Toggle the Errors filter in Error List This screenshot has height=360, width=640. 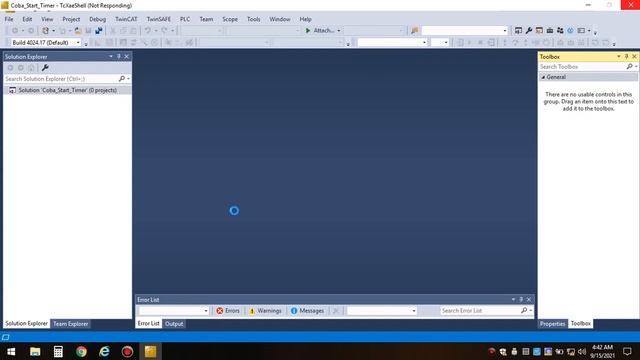(228, 311)
